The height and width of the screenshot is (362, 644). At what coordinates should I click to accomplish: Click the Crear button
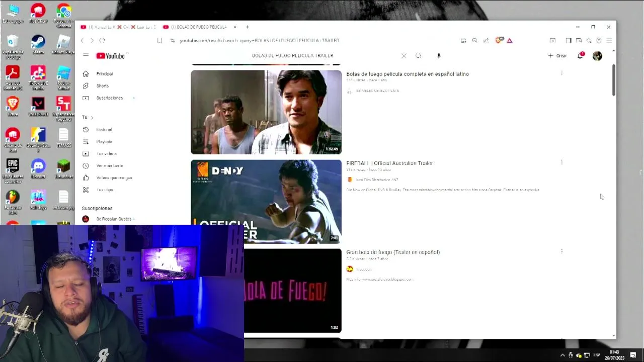(x=557, y=56)
